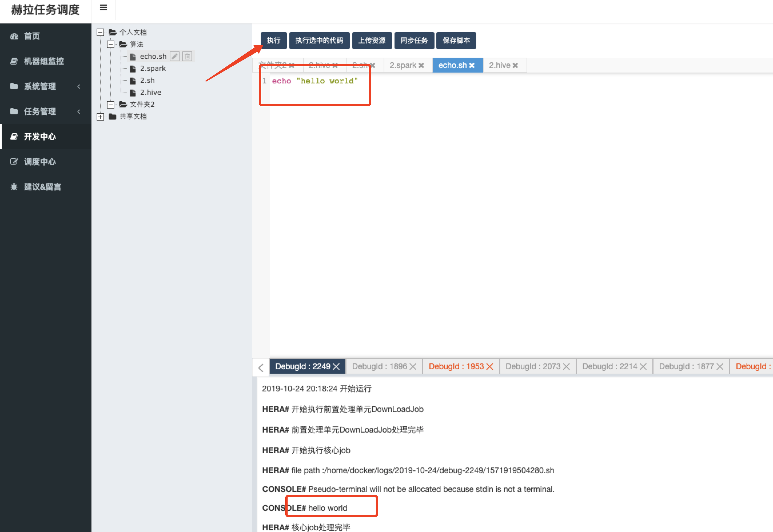This screenshot has height=532, width=773.
Task: Collapse the 算法 folder node
Action: (x=111, y=44)
